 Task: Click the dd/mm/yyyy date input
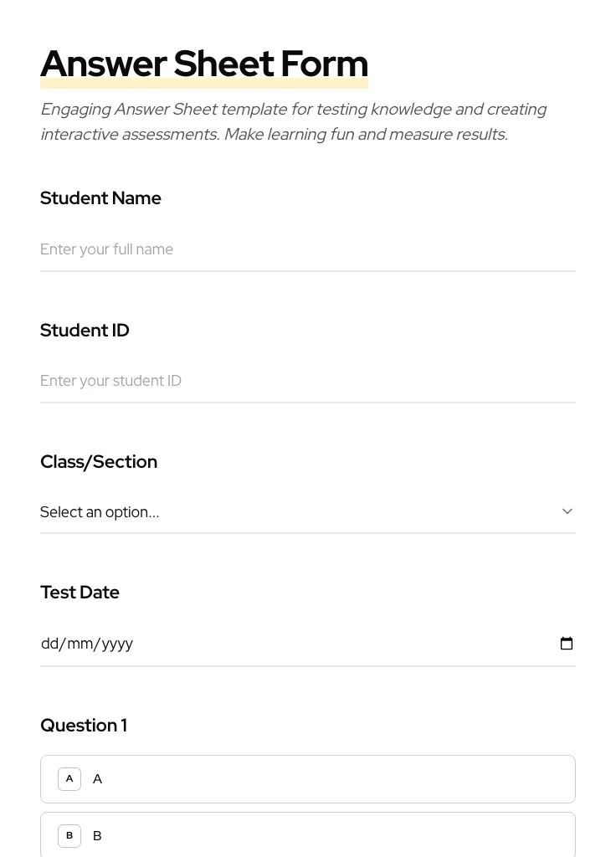tap(251, 644)
